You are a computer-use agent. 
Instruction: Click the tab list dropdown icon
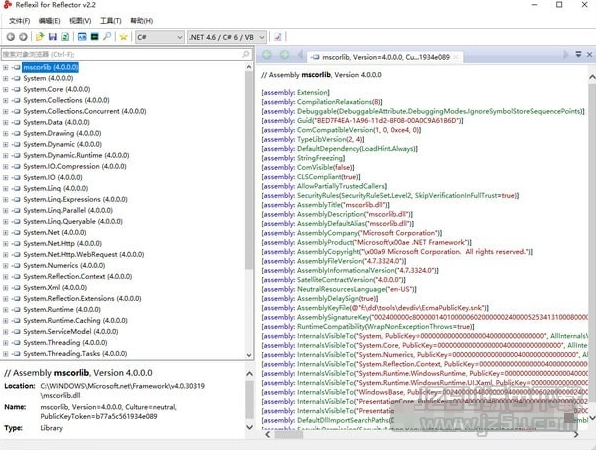pos(578,54)
